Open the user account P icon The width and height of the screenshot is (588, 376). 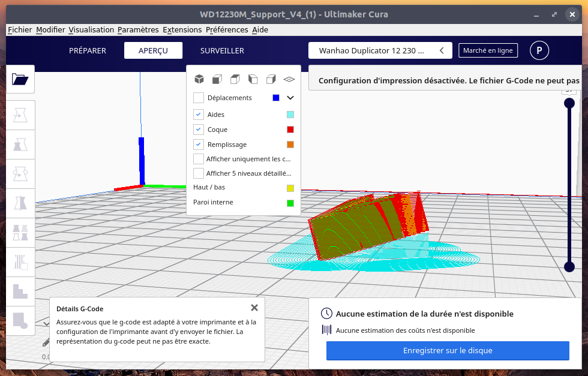(539, 50)
